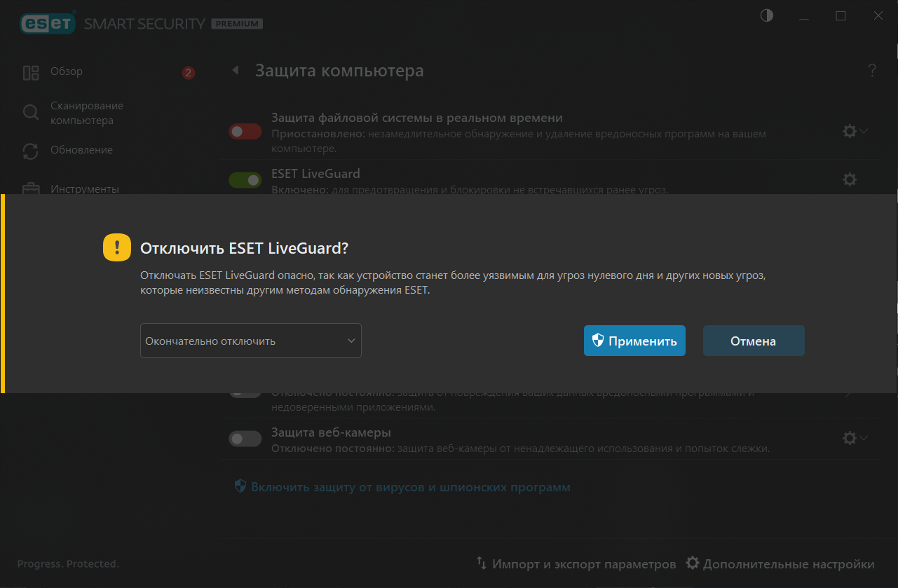Click the Tools (Инструменты) briefcase icon
The width and height of the screenshot is (898, 588).
point(31,188)
